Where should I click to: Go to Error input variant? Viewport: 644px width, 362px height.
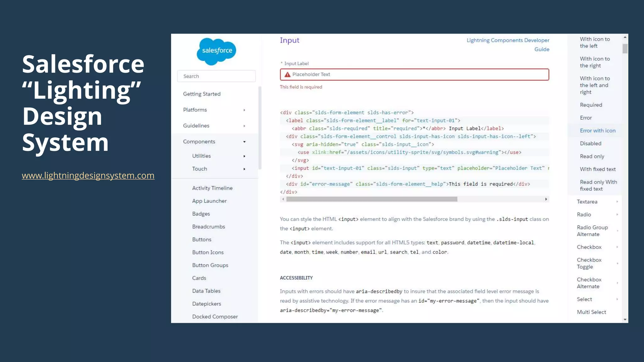(x=586, y=118)
